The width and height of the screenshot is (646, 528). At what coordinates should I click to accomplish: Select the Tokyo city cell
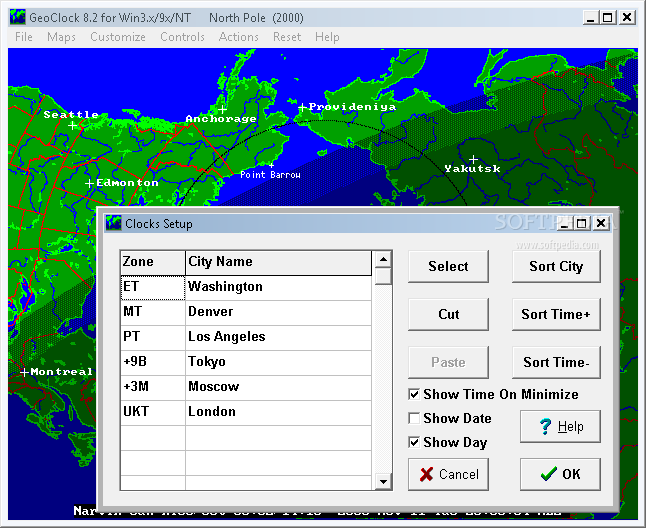tap(279, 362)
